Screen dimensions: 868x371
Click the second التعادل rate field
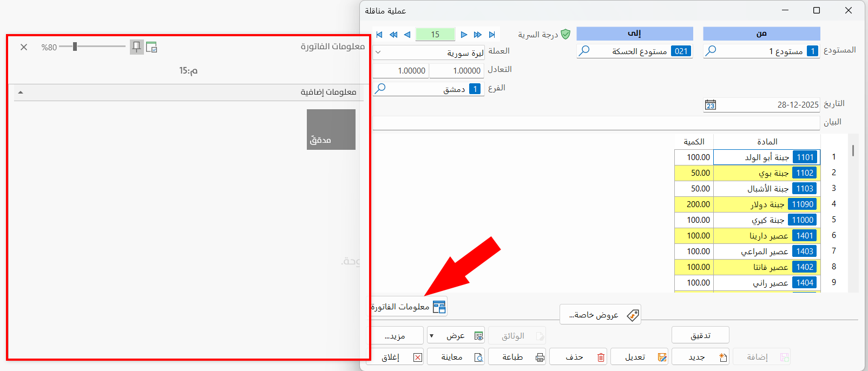(401, 70)
